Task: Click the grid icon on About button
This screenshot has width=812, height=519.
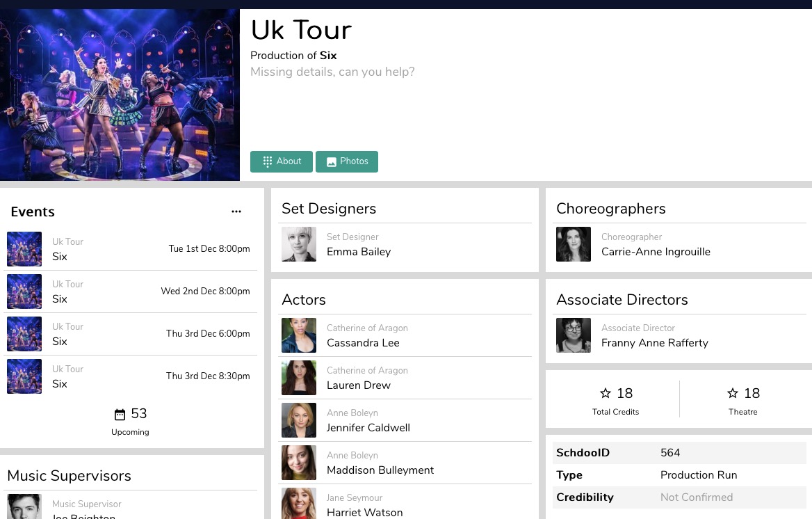Action: [268, 161]
